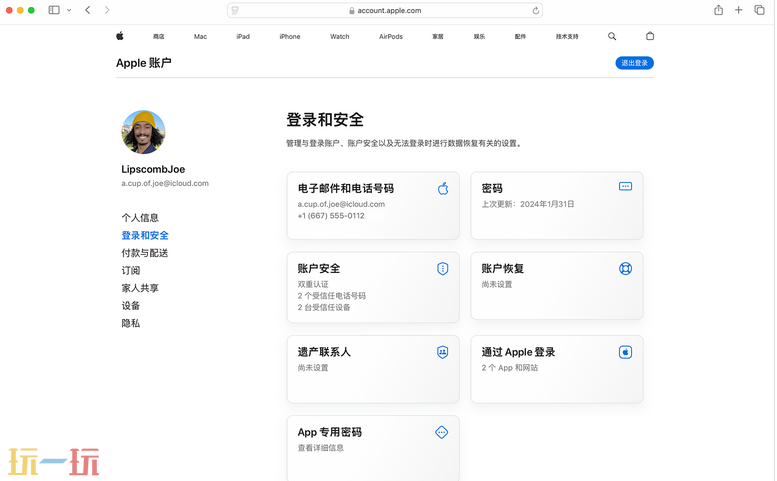Reload the page using the refresh icon

[536, 10]
